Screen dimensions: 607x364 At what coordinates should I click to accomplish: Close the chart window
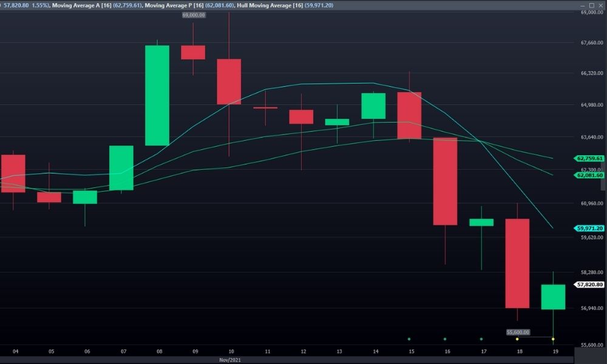[600, 5]
